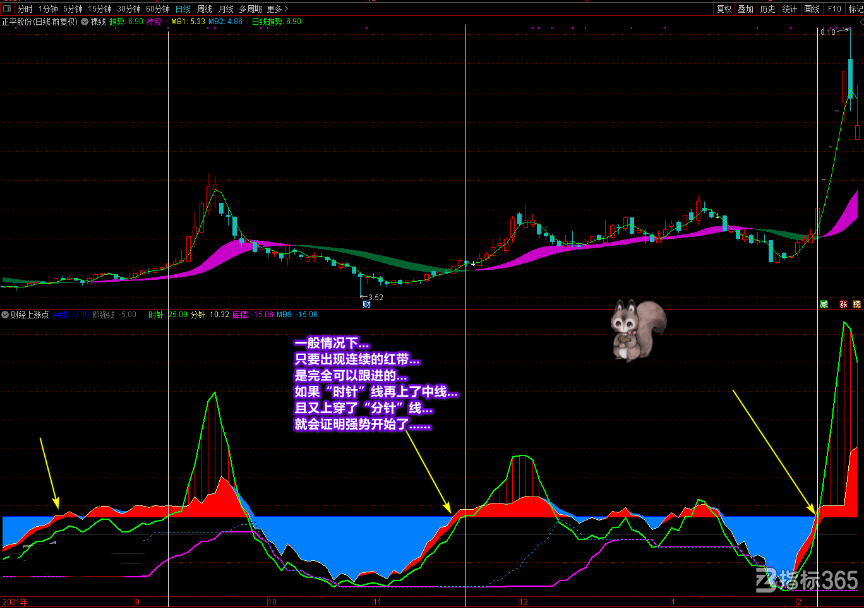The image size is (867, 608).
Task: Open the 画线 drawing tools
Action: click(x=812, y=9)
